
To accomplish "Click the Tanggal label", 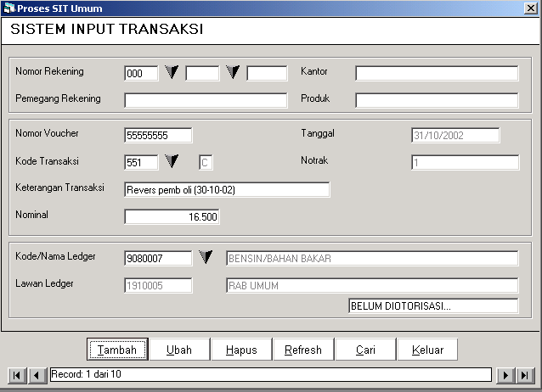I will coord(318,133).
